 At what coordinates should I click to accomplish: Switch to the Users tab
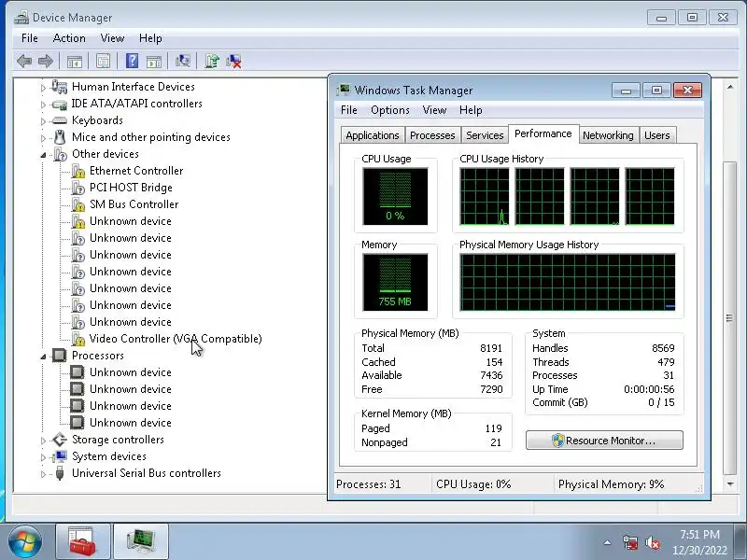(657, 135)
